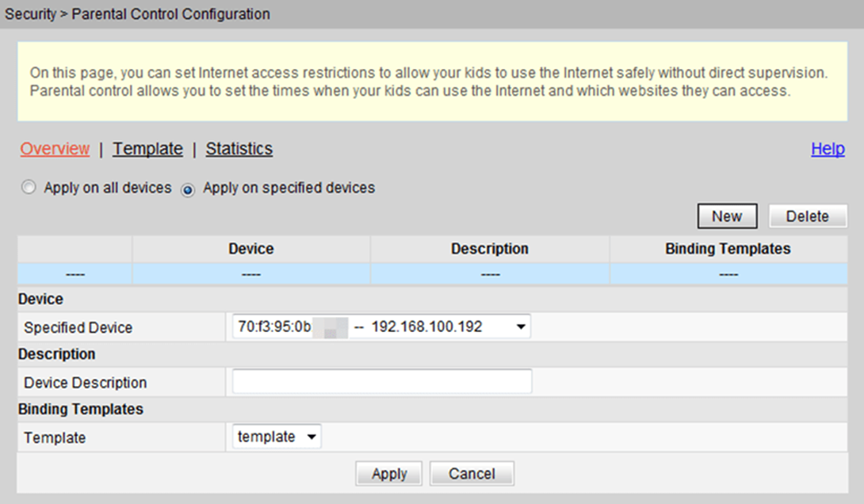The height and width of the screenshot is (504, 864).
Task: Click the Description column header
Action: [x=490, y=249]
